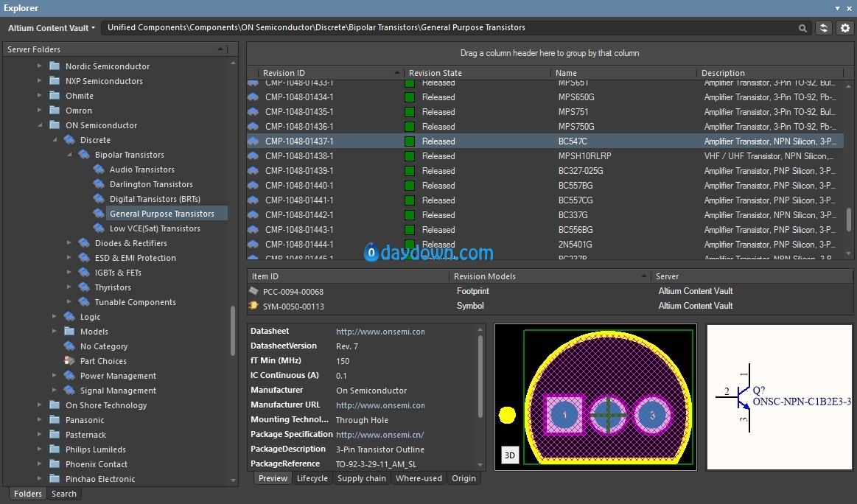This screenshot has width=857, height=504.
Task: Click the NPN transistor symbol preview
Action: click(744, 398)
